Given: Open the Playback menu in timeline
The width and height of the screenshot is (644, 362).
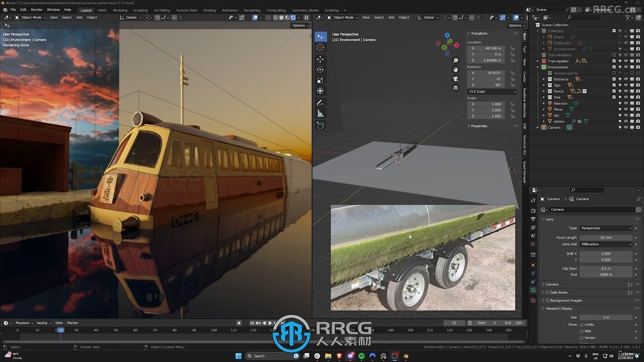Looking at the screenshot, I should 24,323.
